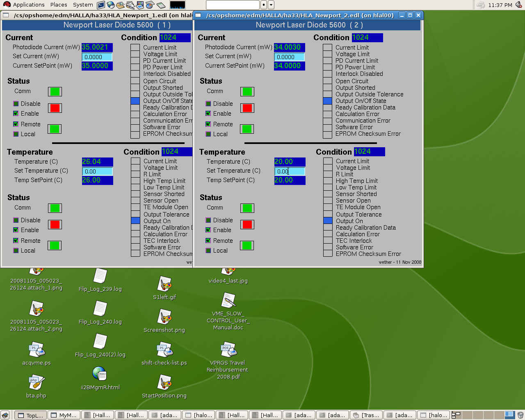Toggle Enable under Temperature Status, Newport 1

[16, 230]
